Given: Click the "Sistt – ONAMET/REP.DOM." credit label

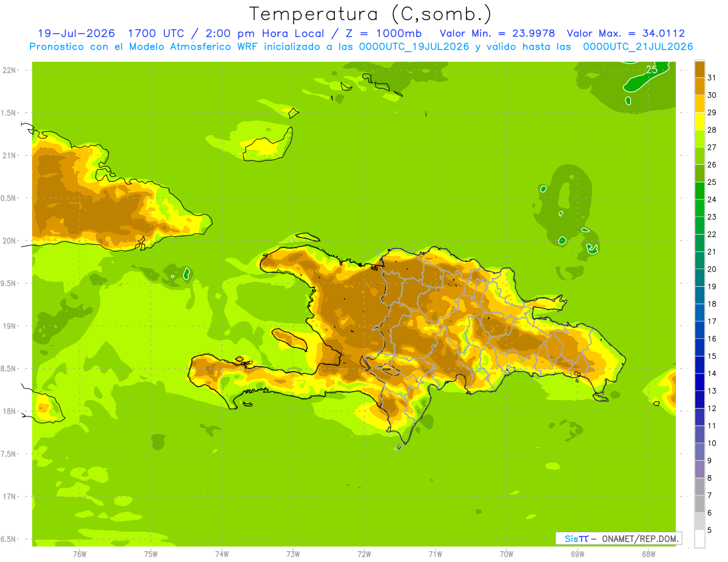Looking at the screenshot, I should tap(619, 538).
